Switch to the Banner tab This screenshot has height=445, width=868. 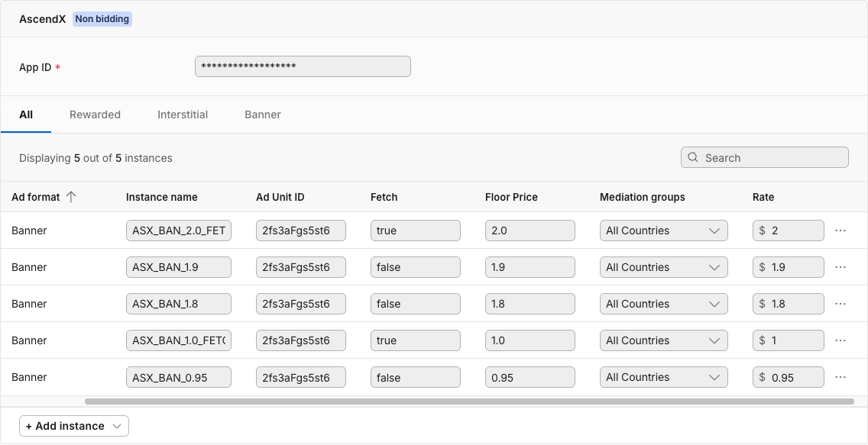coord(262,114)
